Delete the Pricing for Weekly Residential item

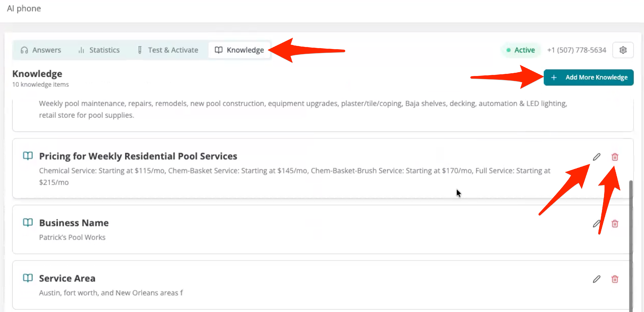615,157
